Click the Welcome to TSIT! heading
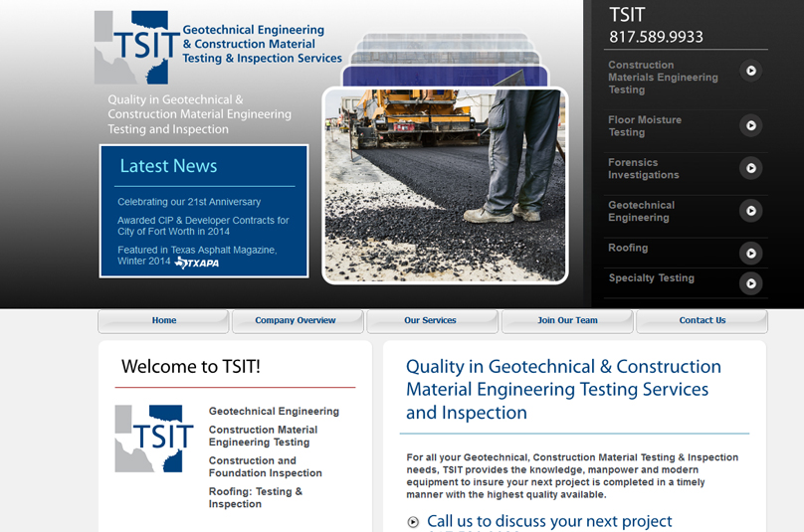The height and width of the screenshot is (532, 804). click(x=191, y=367)
